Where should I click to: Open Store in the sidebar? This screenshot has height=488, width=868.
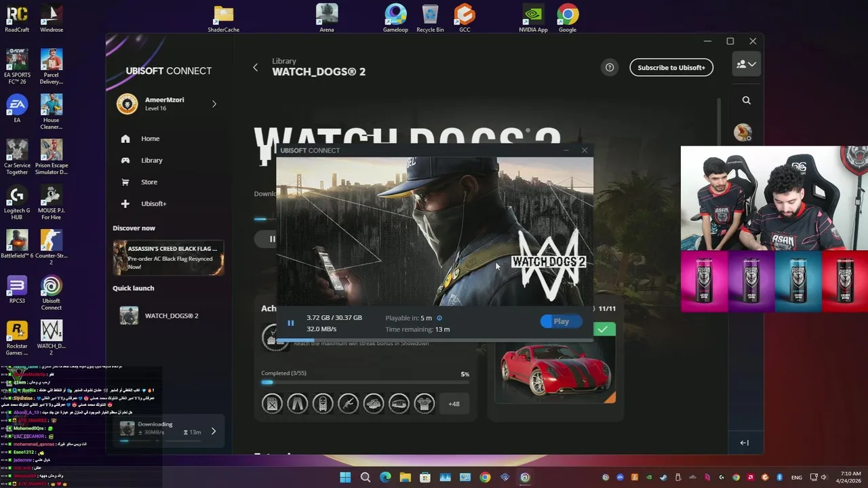tap(149, 182)
